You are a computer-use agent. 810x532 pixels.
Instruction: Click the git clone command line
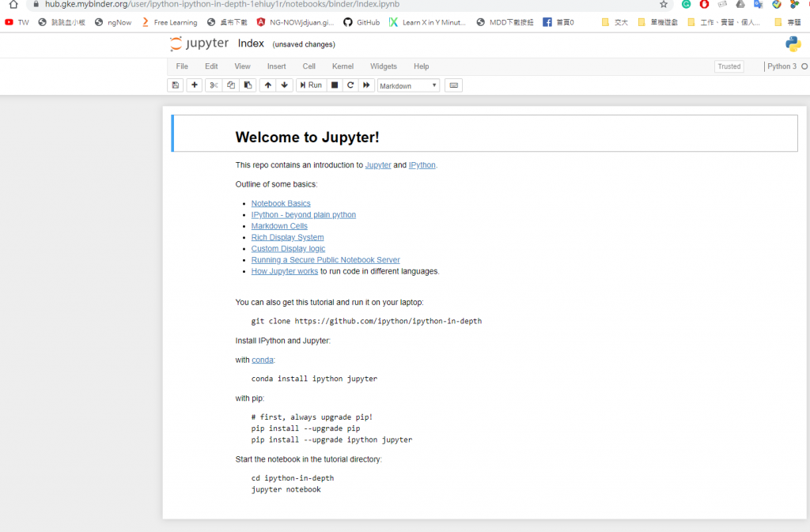[366, 321]
